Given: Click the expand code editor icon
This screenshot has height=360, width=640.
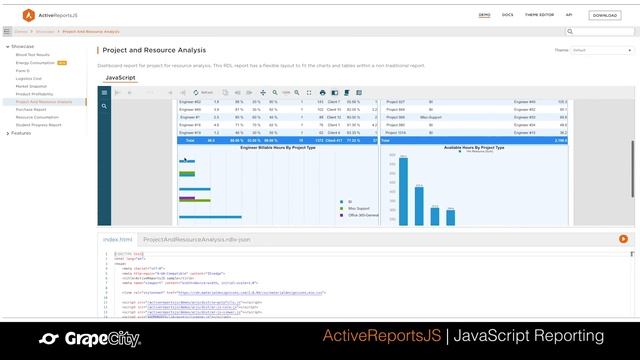Looking at the screenshot, I should [632, 254].
